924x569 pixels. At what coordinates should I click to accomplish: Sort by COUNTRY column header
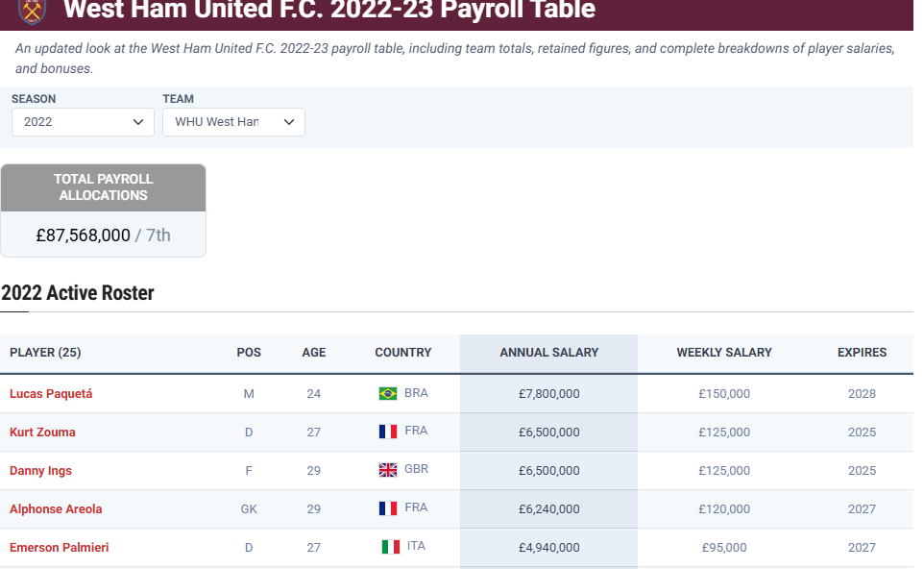click(403, 353)
